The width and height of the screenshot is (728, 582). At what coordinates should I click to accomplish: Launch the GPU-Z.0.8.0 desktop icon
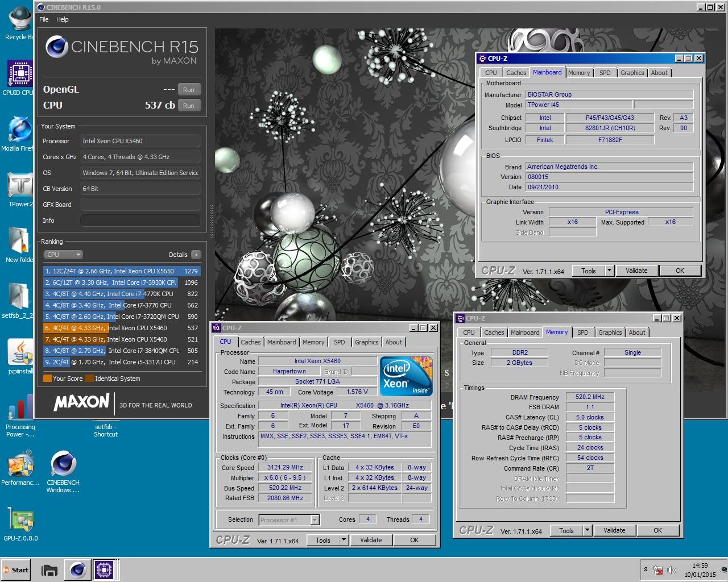[x=20, y=523]
